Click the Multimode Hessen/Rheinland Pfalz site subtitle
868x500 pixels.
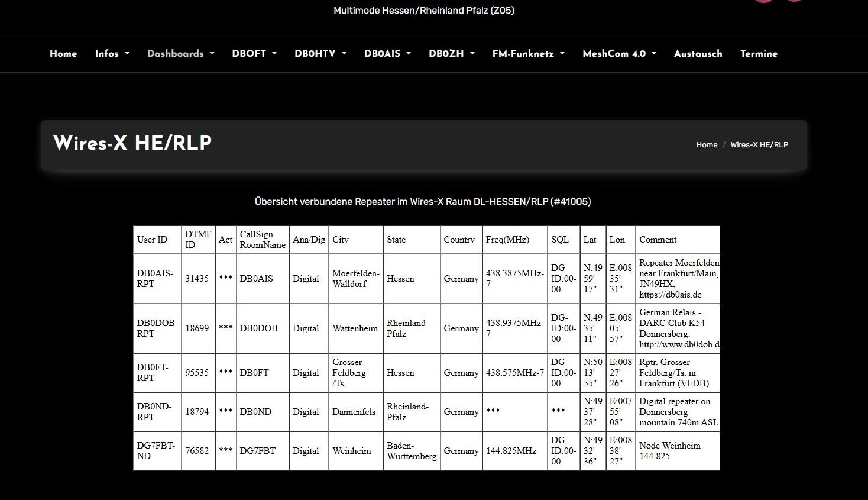click(423, 11)
